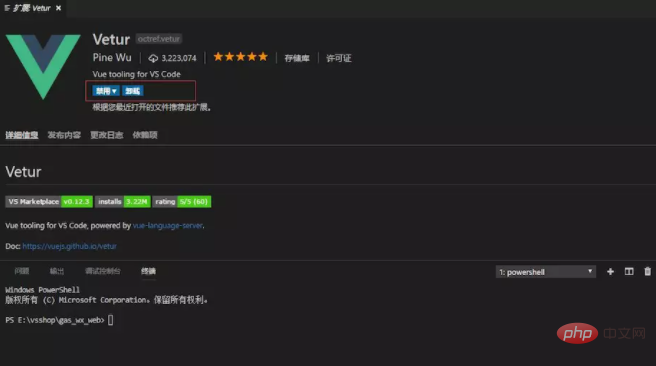This screenshot has height=366, width=656.
Task: Switch to the 问题 problems panel tab
Action: [x=22, y=271]
